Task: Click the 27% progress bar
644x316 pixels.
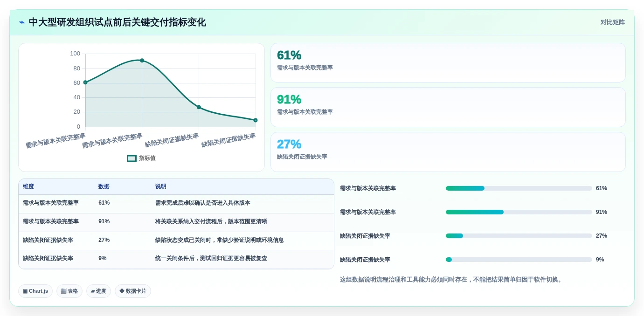Action: click(x=519, y=236)
